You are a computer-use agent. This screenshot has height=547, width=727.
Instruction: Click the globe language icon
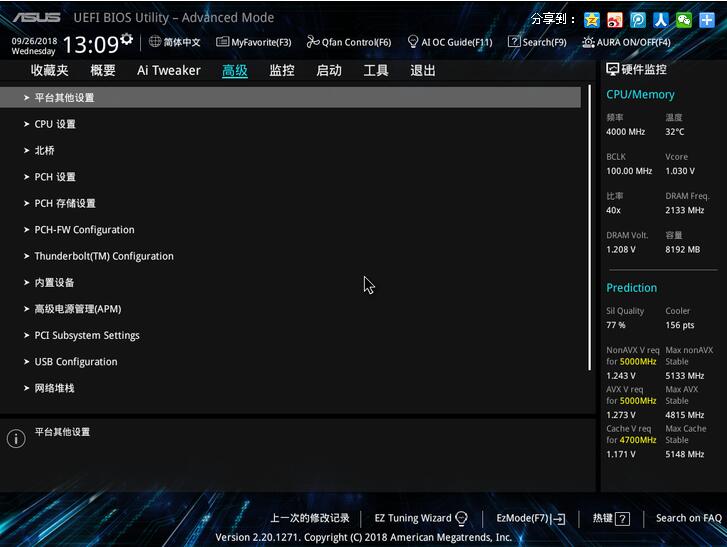pyautogui.click(x=155, y=42)
